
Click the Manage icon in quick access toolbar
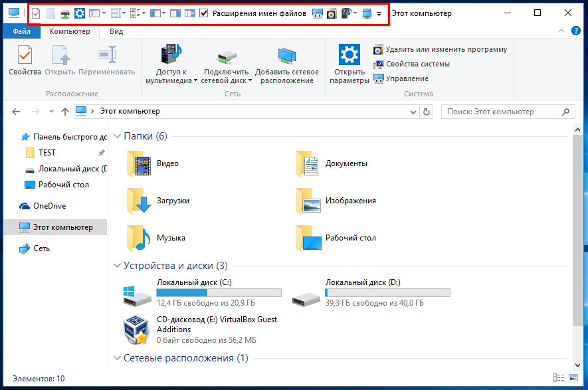317,14
